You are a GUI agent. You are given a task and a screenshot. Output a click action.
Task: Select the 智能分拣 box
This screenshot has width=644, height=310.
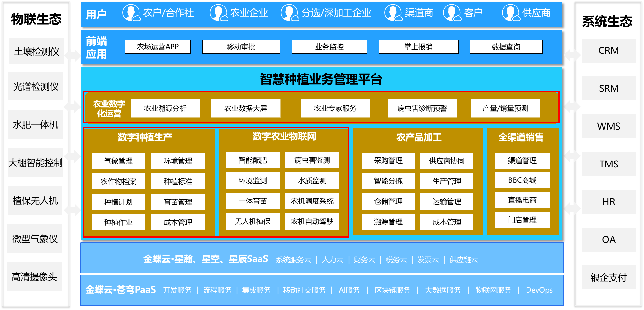(x=388, y=181)
